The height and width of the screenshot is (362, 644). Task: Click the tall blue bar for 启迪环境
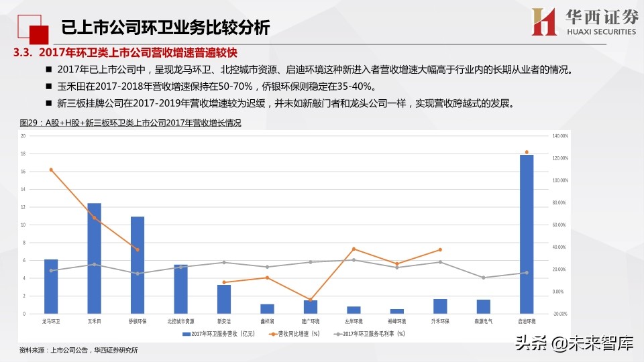(527, 235)
